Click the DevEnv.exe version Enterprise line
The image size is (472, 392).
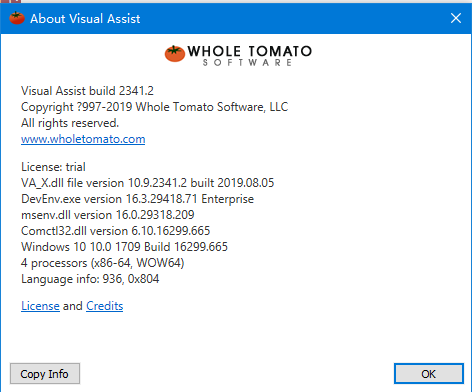tap(137, 199)
